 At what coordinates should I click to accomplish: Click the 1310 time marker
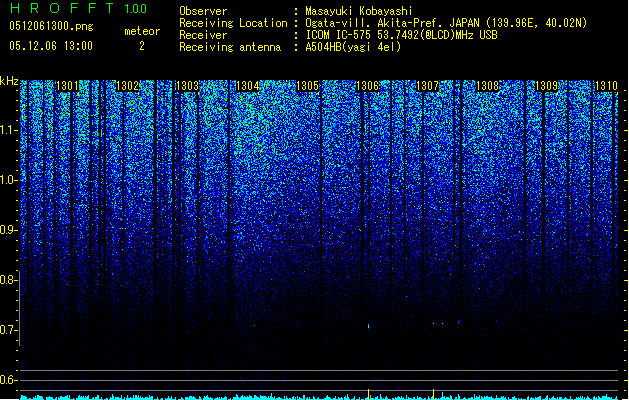[606, 86]
